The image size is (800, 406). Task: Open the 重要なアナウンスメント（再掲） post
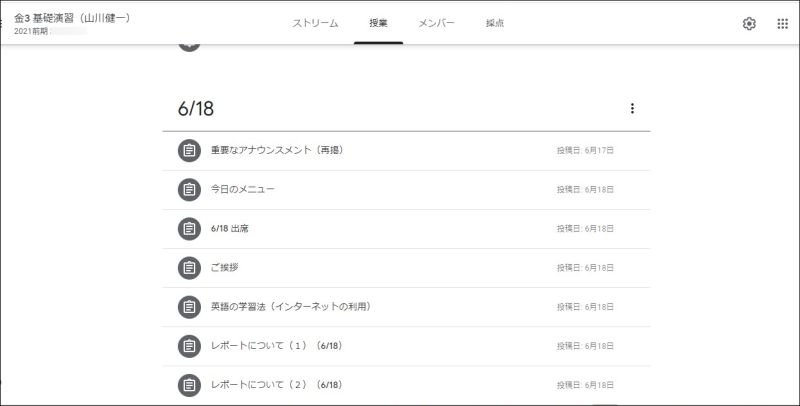click(x=406, y=150)
